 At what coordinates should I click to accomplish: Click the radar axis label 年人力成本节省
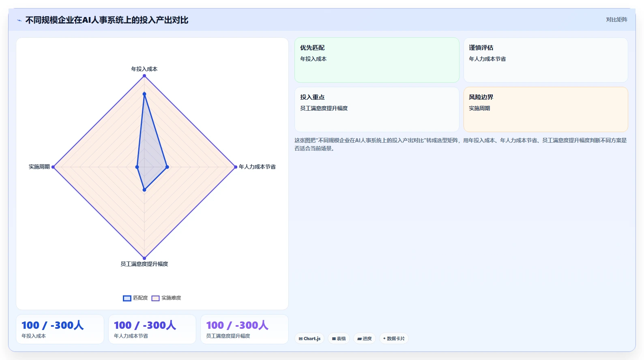coord(257,167)
